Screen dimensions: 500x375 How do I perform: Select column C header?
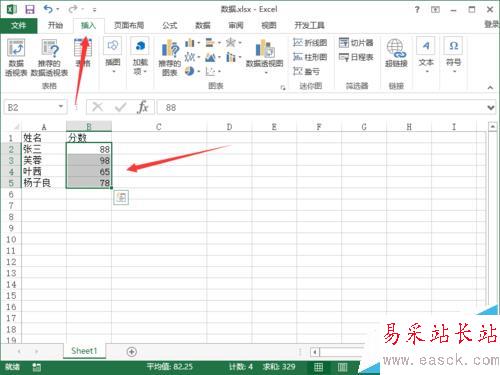point(159,127)
